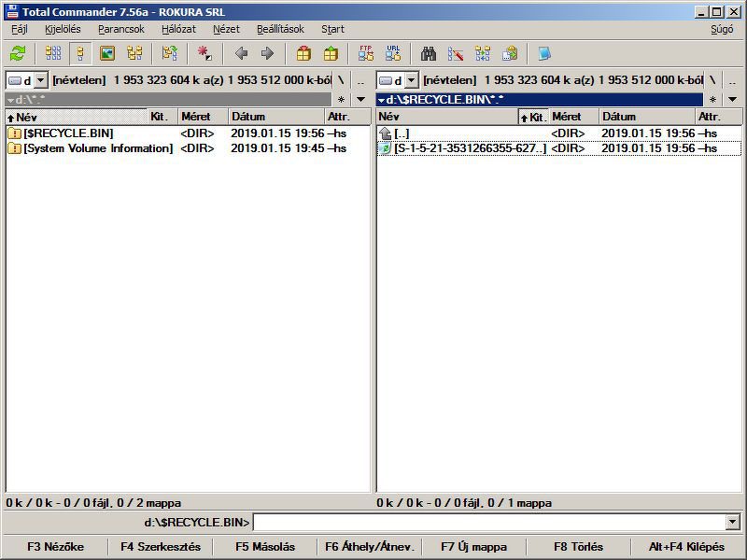The height and width of the screenshot is (560, 747).
Task: Select the full details view toolbar icon
Action: click(80, 53)
